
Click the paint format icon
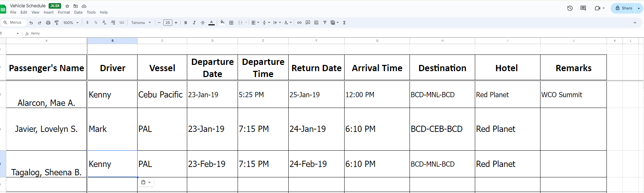coord(57,23)
